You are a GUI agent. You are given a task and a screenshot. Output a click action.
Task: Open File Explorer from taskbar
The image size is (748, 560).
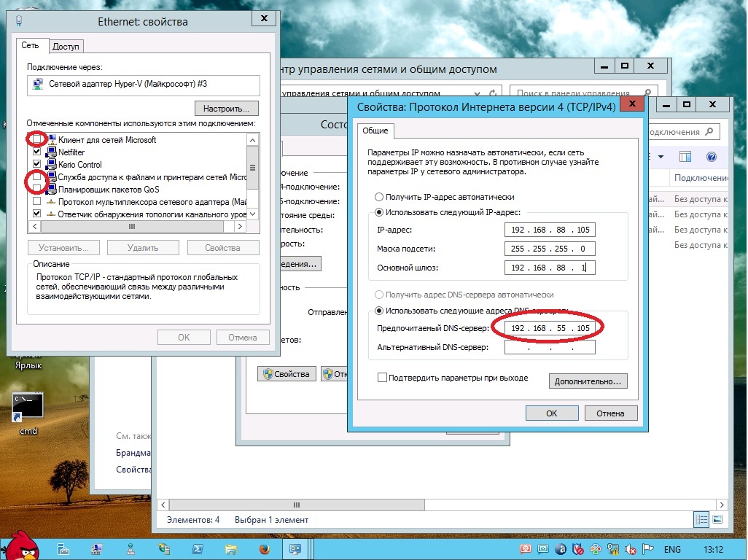(230, 548)
